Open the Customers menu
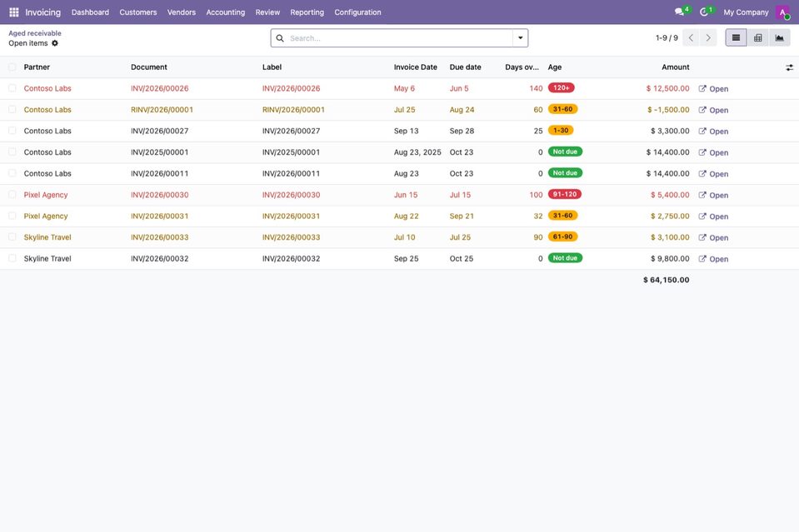 pyautogui.click(x=138, y=12)
